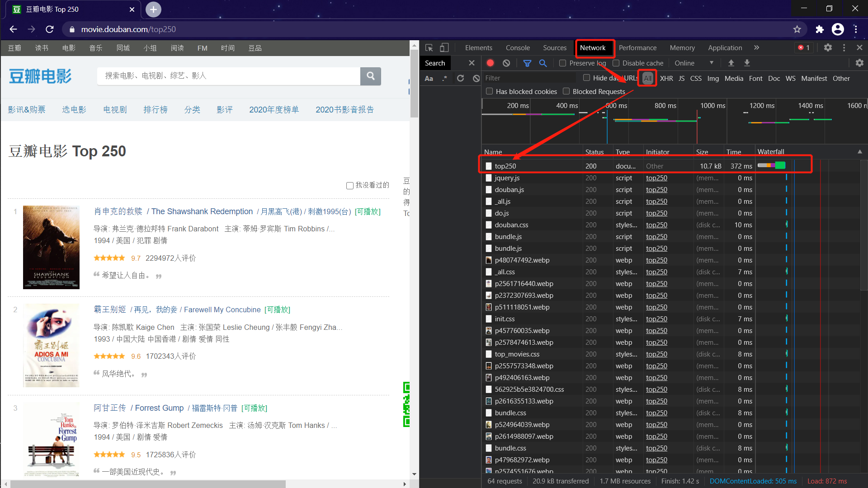Filter requests by XHR type
Viewport: 868px width, 488px height.
pos(666,78)
